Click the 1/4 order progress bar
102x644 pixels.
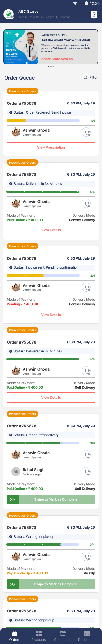pyautogui.click(x=43, y=120)
